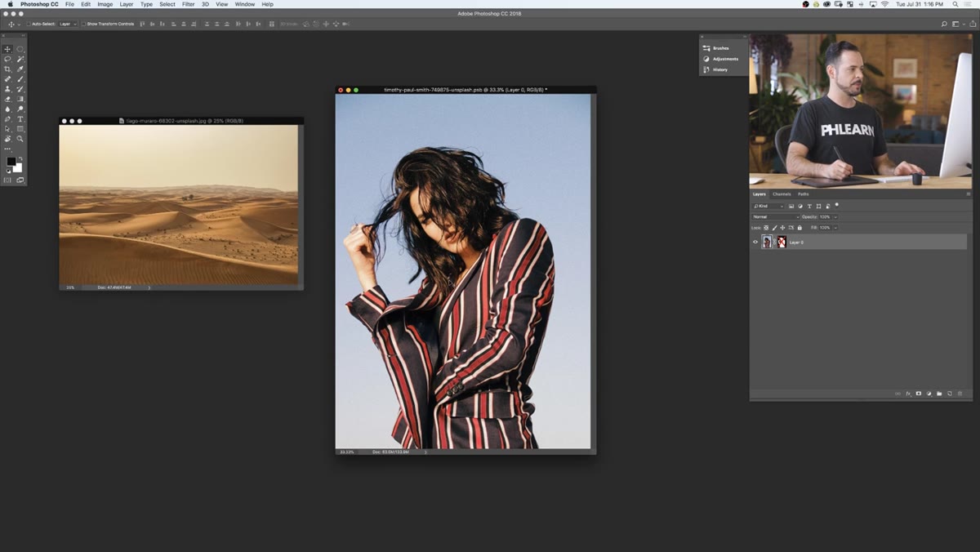Select the Blur tool
Image resolution: width=980 pixels, height=552 pixels.
(7, 109)
